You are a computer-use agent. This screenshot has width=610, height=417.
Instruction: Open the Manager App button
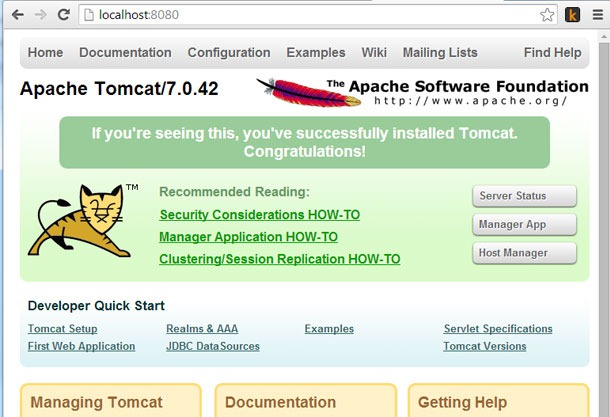pos(524,224)
